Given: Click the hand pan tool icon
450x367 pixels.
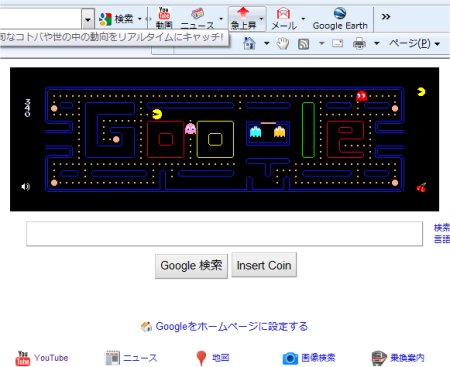Looking at the screenshot, I should [283, 44].
